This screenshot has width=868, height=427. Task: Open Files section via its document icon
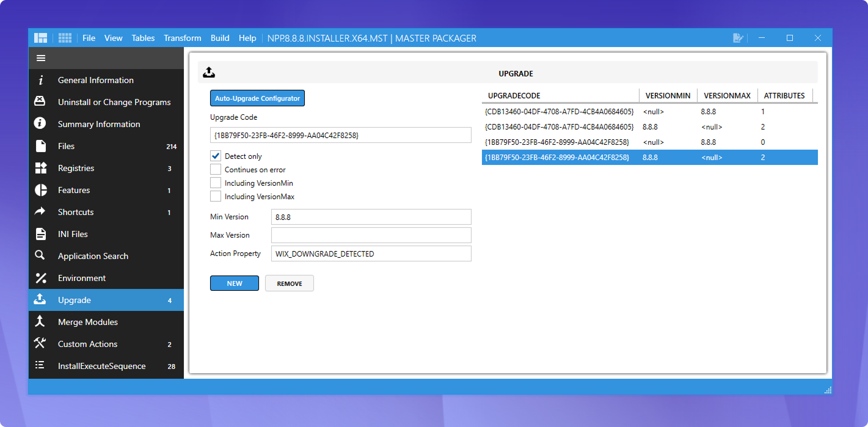click(41, 146)
